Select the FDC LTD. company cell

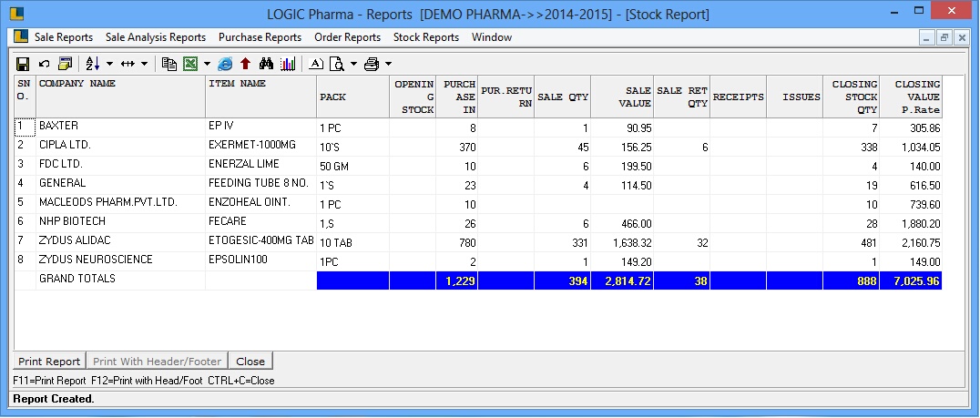pos(120,165)
